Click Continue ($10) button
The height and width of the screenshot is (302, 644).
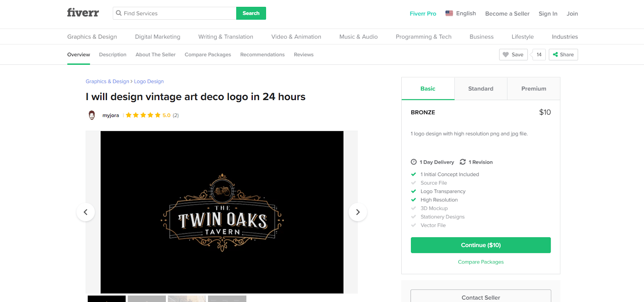[x=481, y=245]
